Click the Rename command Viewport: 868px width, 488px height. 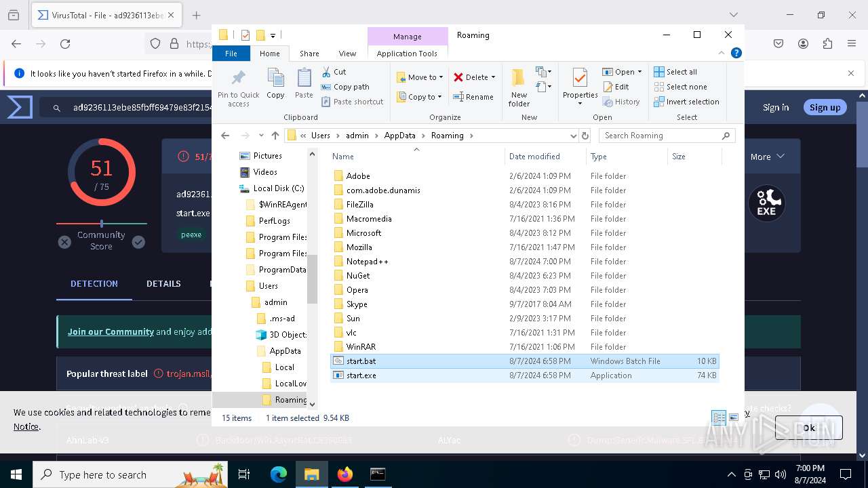pos(473,97)
